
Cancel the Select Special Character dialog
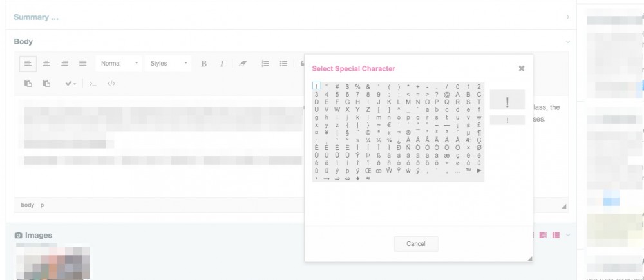click(416, 245)
